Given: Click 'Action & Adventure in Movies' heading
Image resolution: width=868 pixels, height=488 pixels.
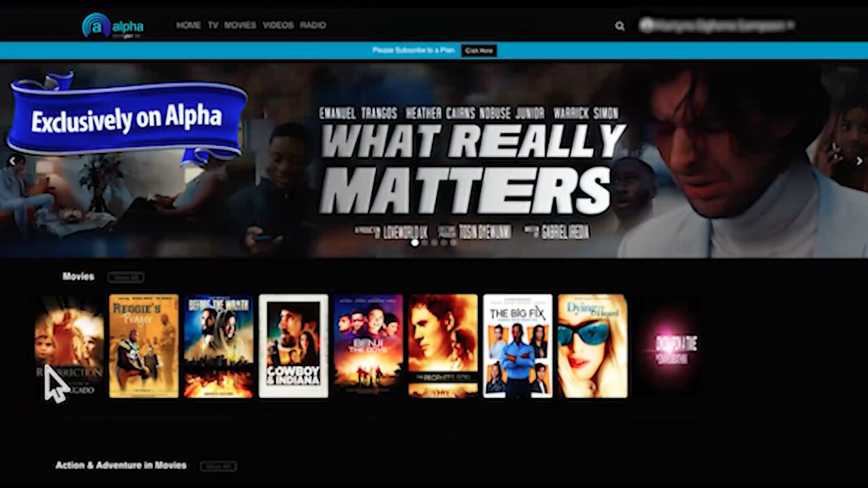Looking at the screenshot, I should click(121, 466).
